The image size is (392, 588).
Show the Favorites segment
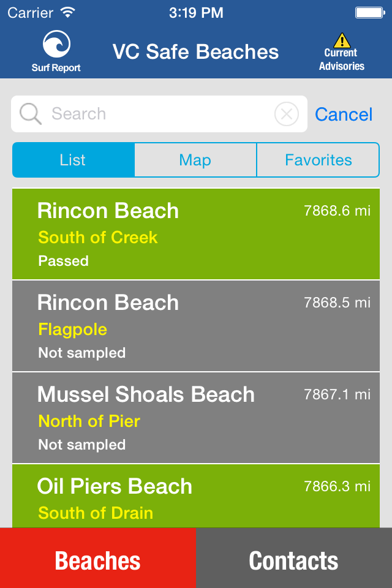318,160
